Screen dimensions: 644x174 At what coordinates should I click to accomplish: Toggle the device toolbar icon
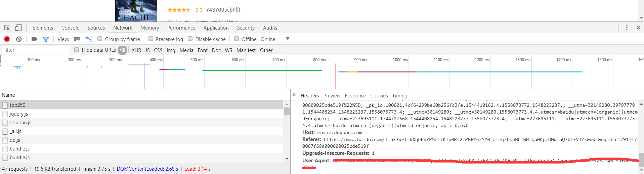(18, 28)
